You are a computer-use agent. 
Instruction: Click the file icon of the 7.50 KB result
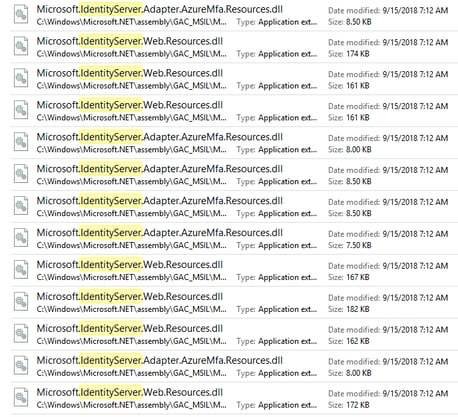(x=21, y=239)
